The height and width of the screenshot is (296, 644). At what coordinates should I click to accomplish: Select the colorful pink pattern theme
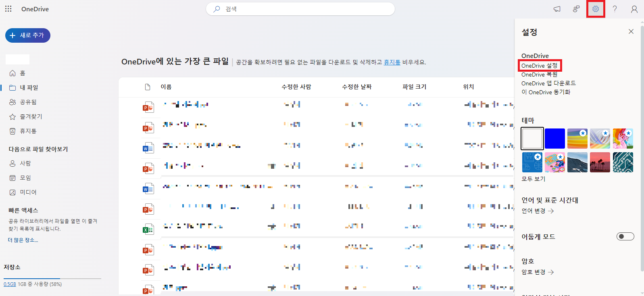tap(555, 162)
